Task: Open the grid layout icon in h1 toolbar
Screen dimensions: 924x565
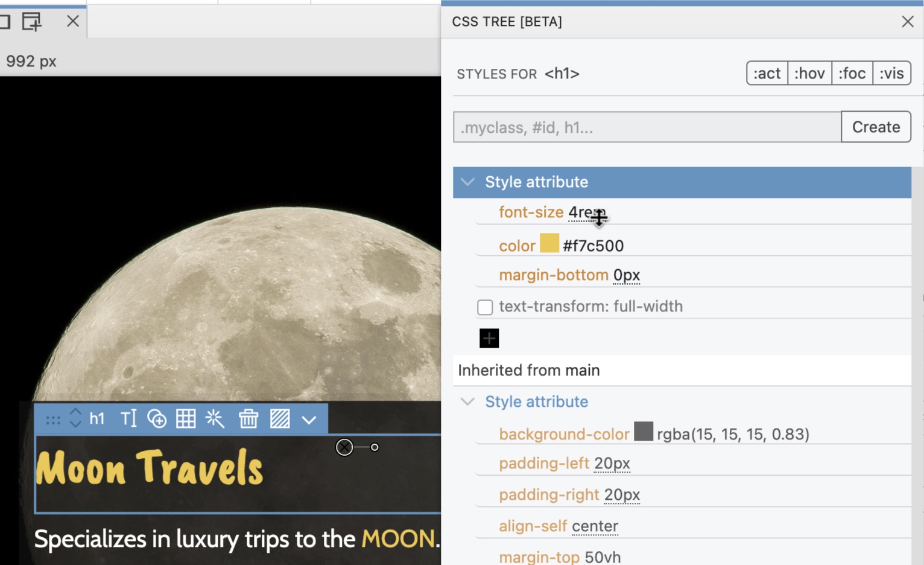Action: tap(186, 418)
